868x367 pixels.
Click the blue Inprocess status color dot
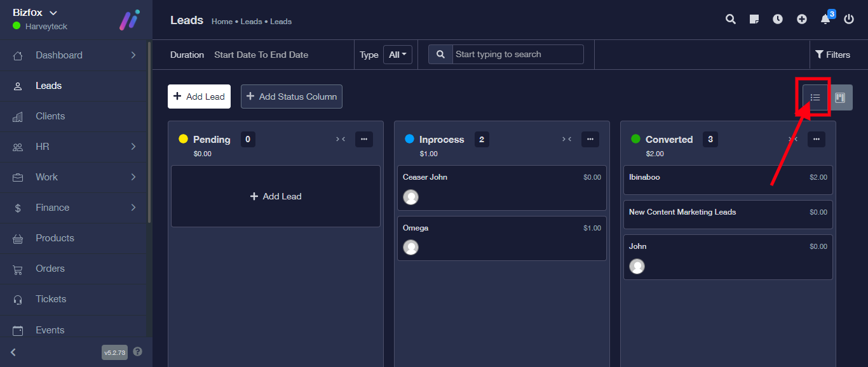pos(409,139)
